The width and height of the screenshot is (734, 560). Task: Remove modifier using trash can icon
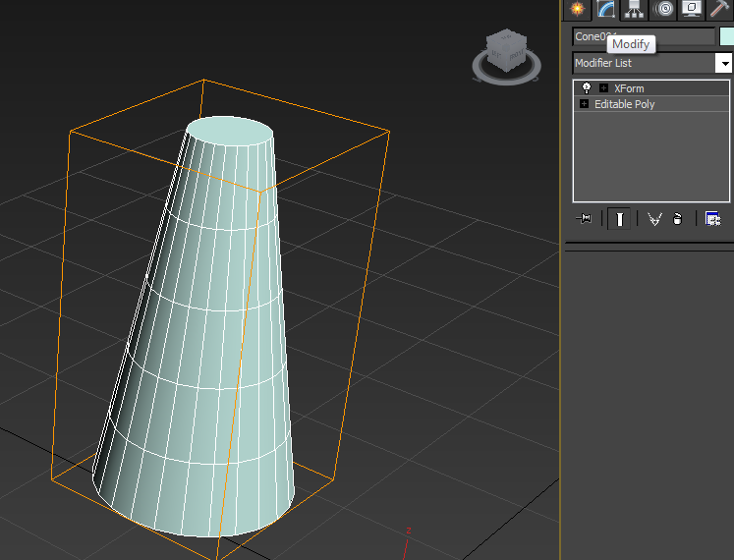[x=677, y=219]
